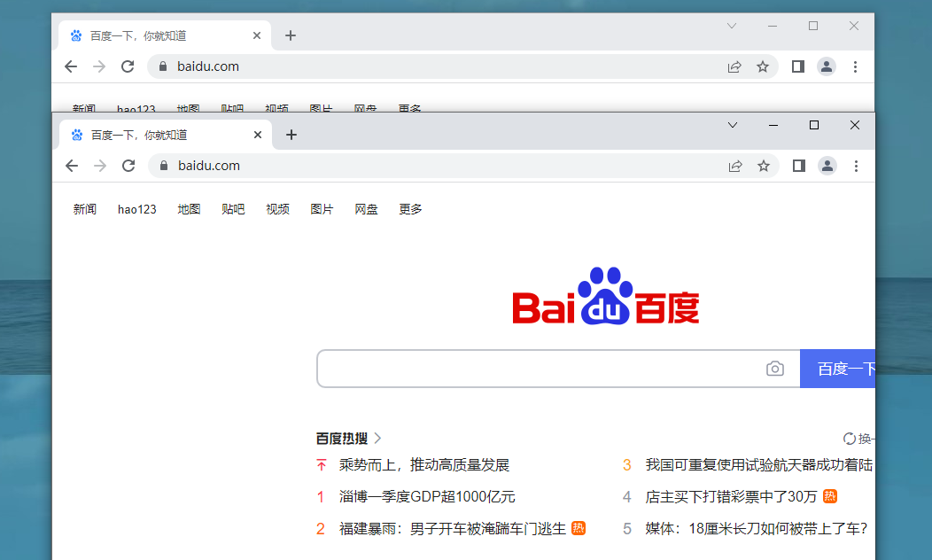This screenshot has height=560, width=932.
Task: Click the Baidu logo
Action: (x=606, y=296)
